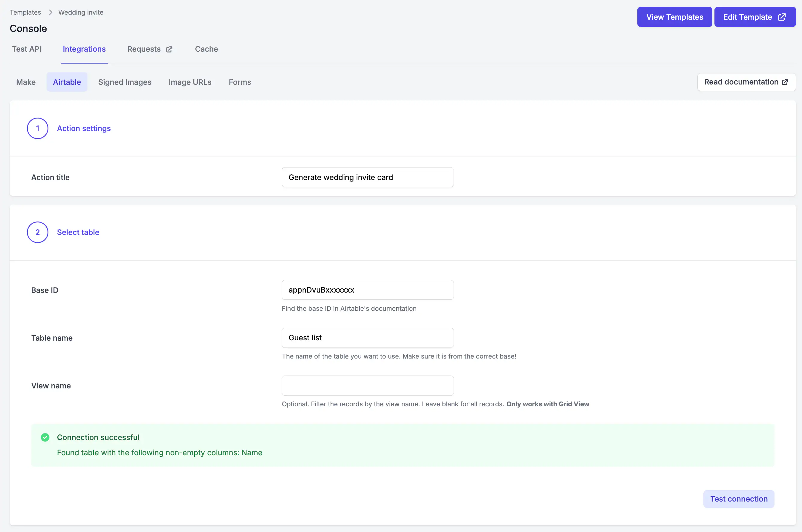Click the Table name label

(52, 338)
